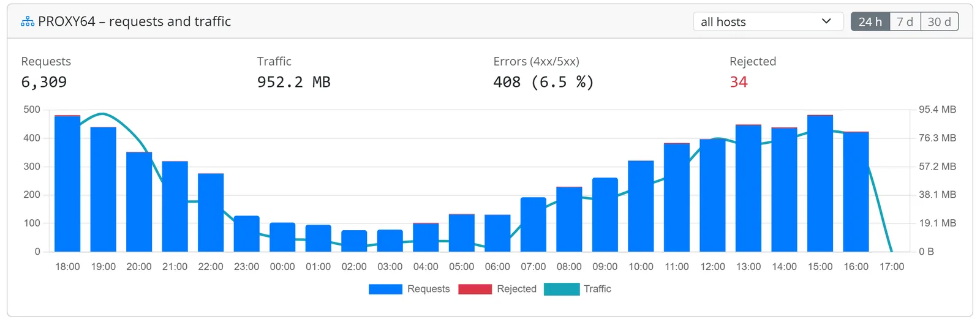
Task: Click the 16:00 requests bar
Action: click(856, 192)
